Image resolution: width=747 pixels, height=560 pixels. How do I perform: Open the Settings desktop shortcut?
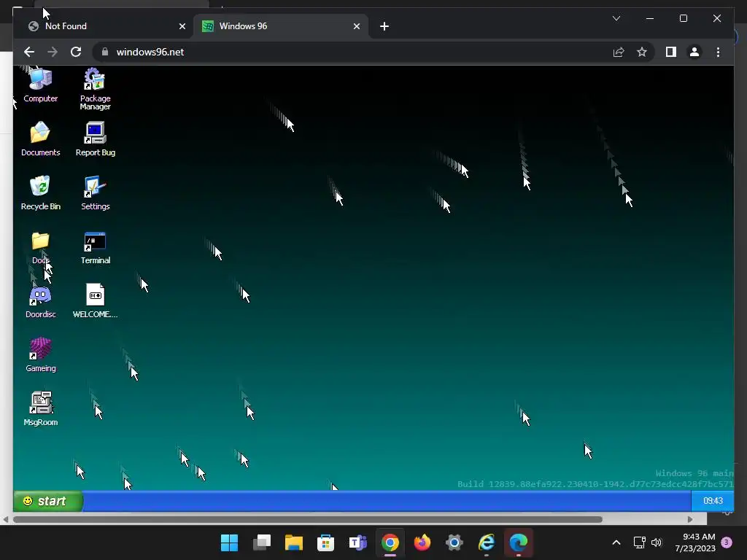point(96,192)
